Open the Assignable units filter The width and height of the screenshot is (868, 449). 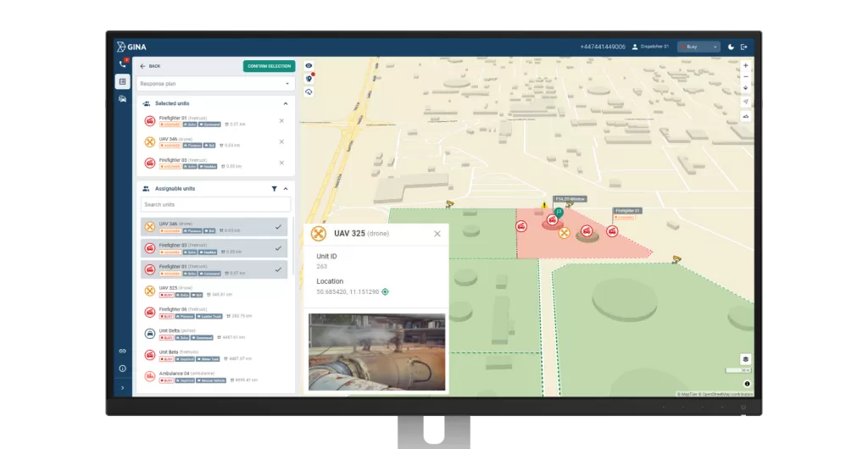click(274, 189)
